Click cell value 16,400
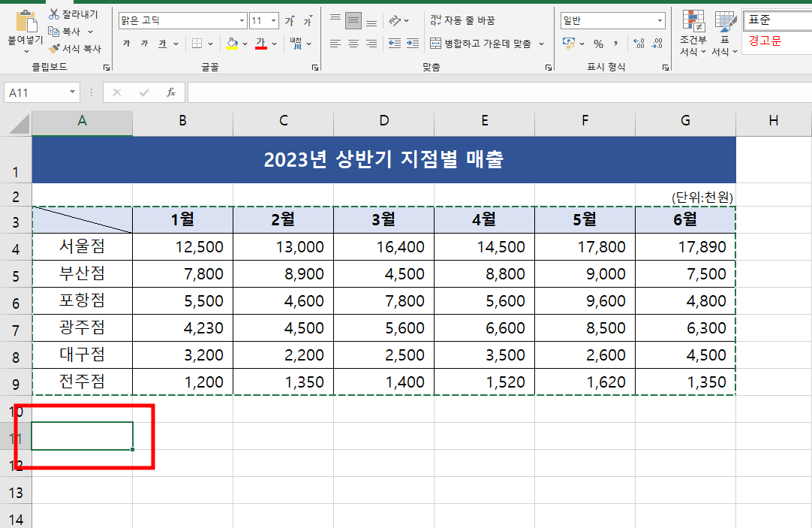 click(x=383, y=246)
